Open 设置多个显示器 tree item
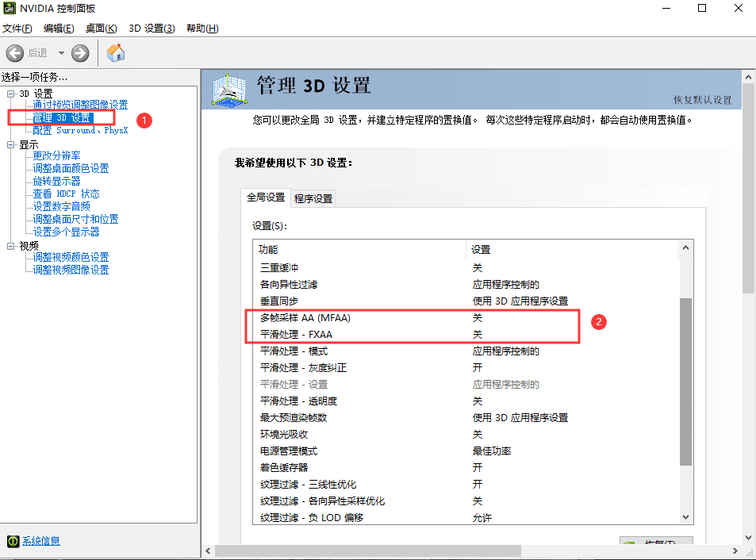This screenshot has width=756, height=560. (x=66, y=232)
